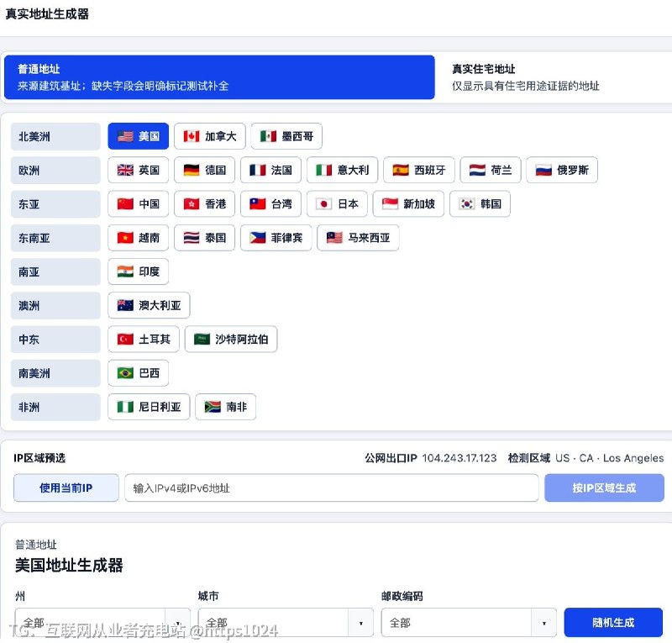Pick Saudi Arabia (沙特阿拉伯) flag button
Screen dimensions: 672x643
point(231,340)
